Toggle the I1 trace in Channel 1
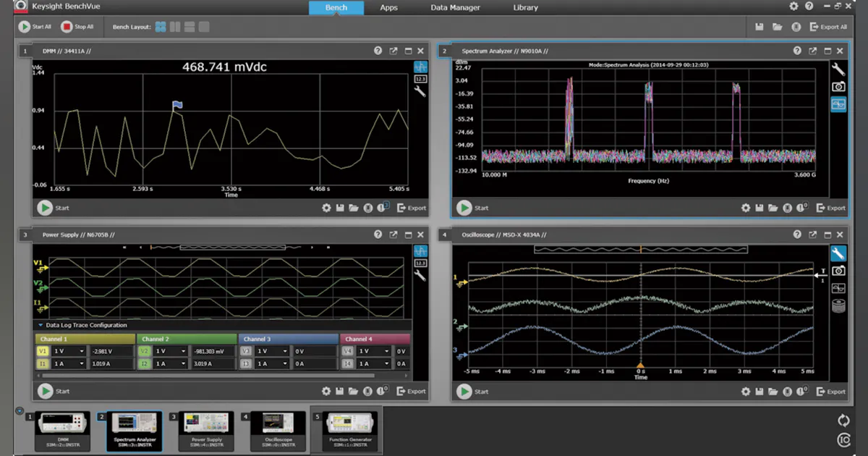Viewport: 868px width, 456px height. (41, 364)
